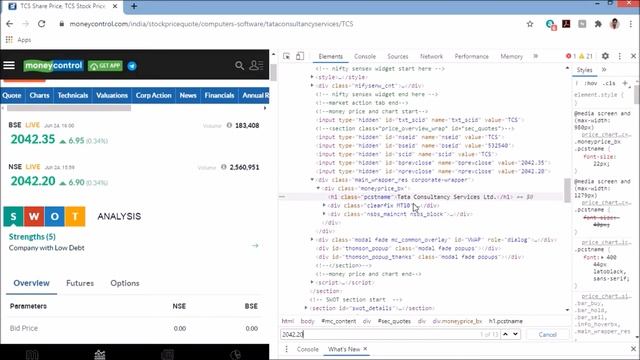Viewport: 640px width, 360px height.
Task: Show more Styles pane tabs
Action: point(604,70)
